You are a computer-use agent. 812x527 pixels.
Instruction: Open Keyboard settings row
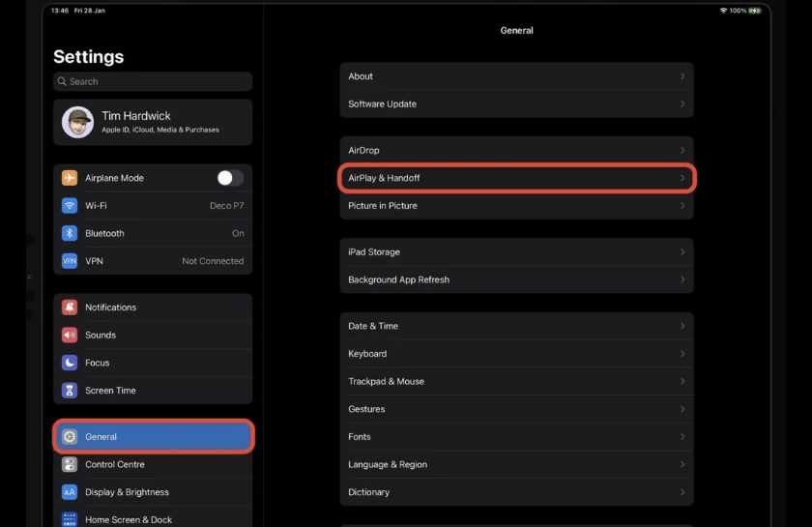516,353
